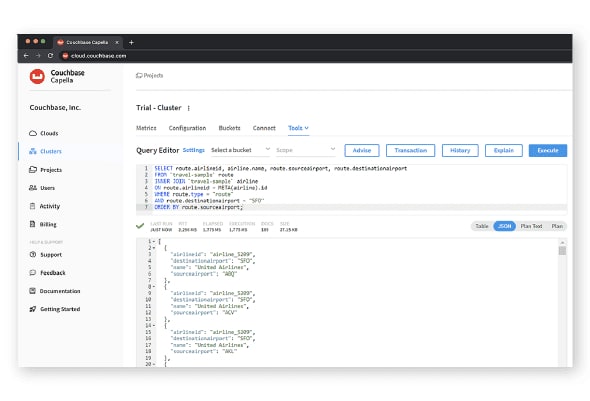This screenshot has height=401, width=590.
Task: Open the Connect tab
Action: click(264, 128)
